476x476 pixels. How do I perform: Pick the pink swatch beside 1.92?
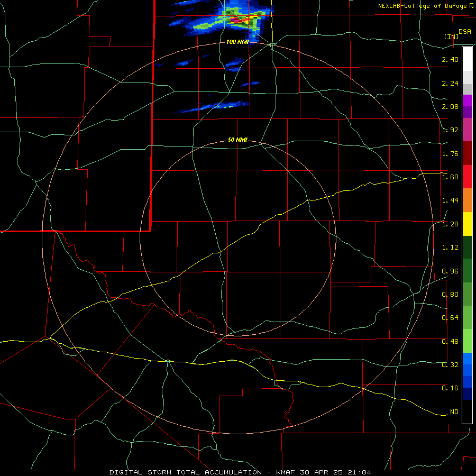[x=467, y=130]
